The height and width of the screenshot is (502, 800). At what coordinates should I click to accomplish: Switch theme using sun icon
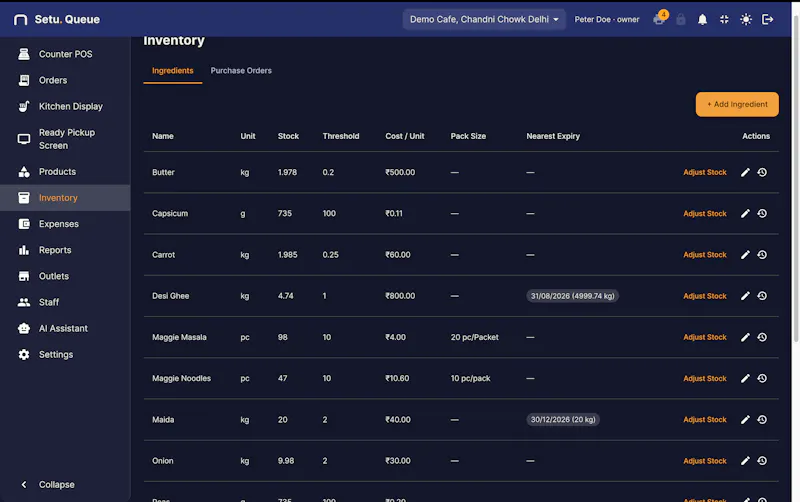tap(746, 19)
